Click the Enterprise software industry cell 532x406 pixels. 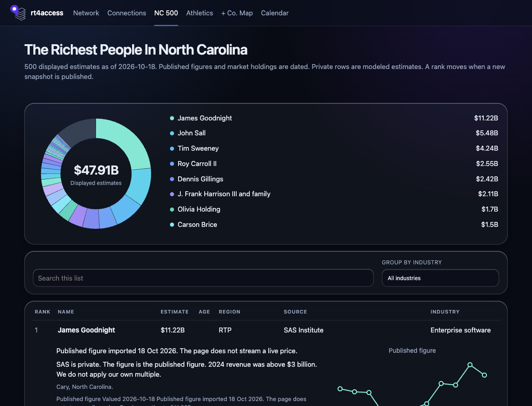click(460, 330)
